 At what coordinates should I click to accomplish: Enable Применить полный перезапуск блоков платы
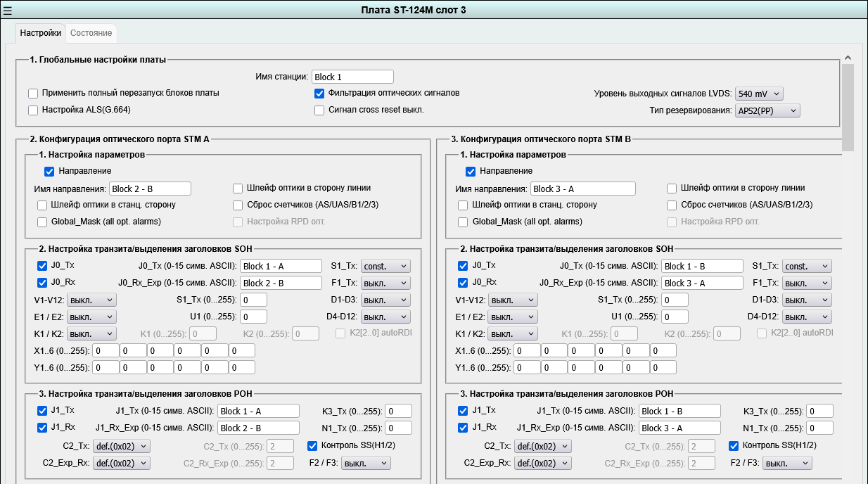coord(33,93)
